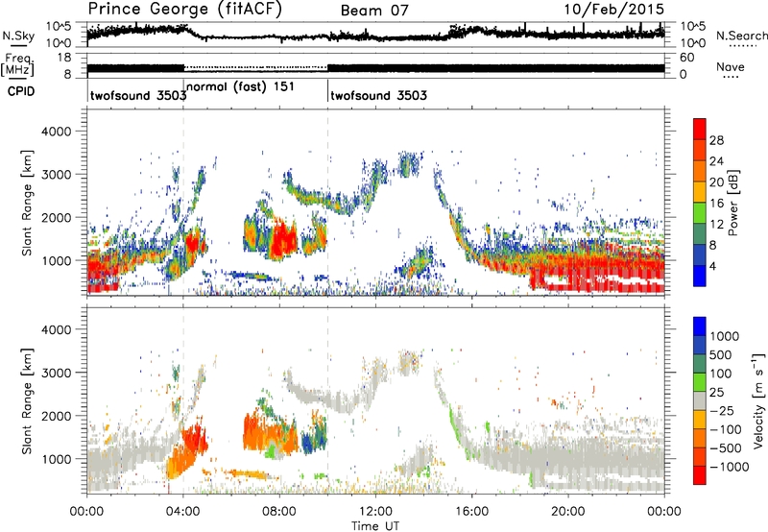768x532 pixels.
Task: Click the "Nave" legend label
Action: [x=731, y=67]
